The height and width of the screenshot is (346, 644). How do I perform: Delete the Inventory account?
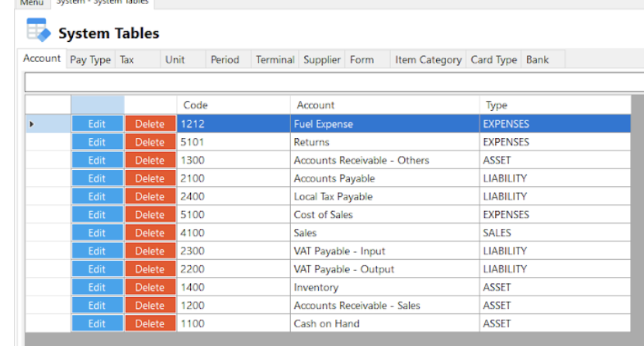pos(151,287)
